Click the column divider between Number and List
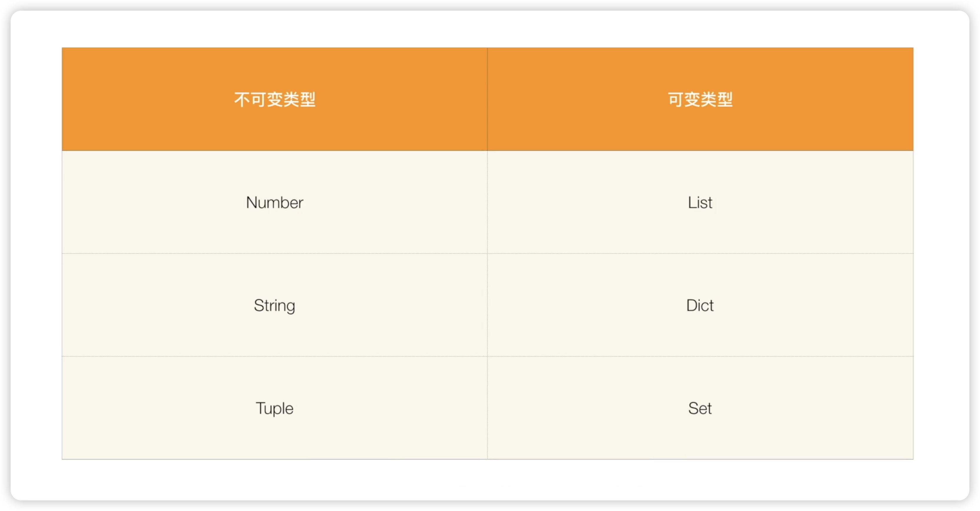 point(487,202)
